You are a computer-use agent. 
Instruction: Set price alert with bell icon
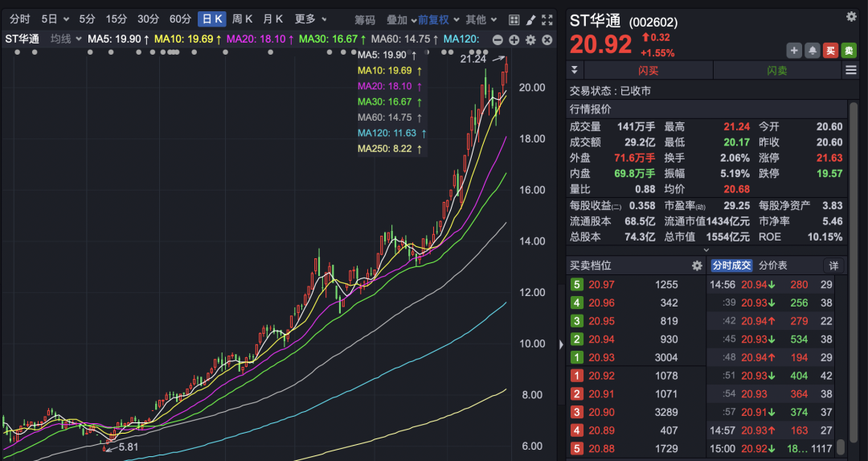tap(813, 51)
